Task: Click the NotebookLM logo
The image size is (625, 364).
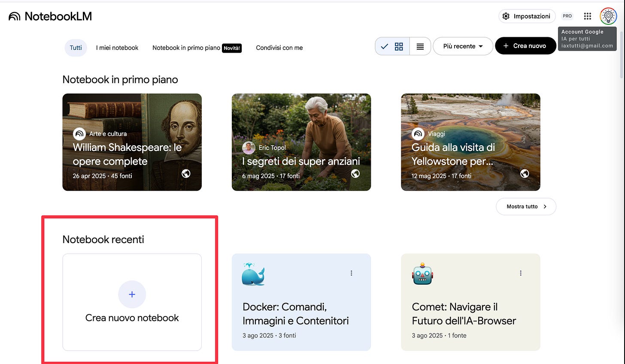Action: [50, 16]
